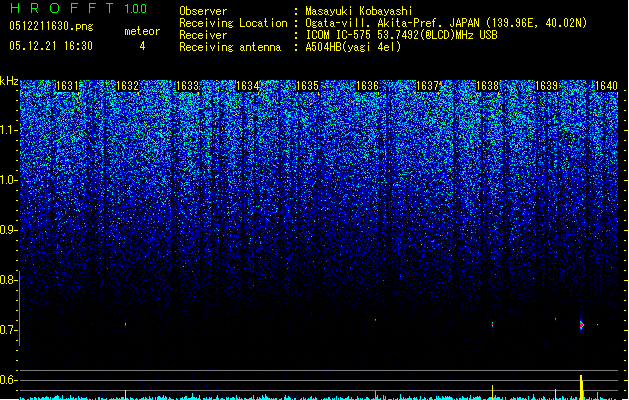Click the 'Observer' field label

[203, 11]
